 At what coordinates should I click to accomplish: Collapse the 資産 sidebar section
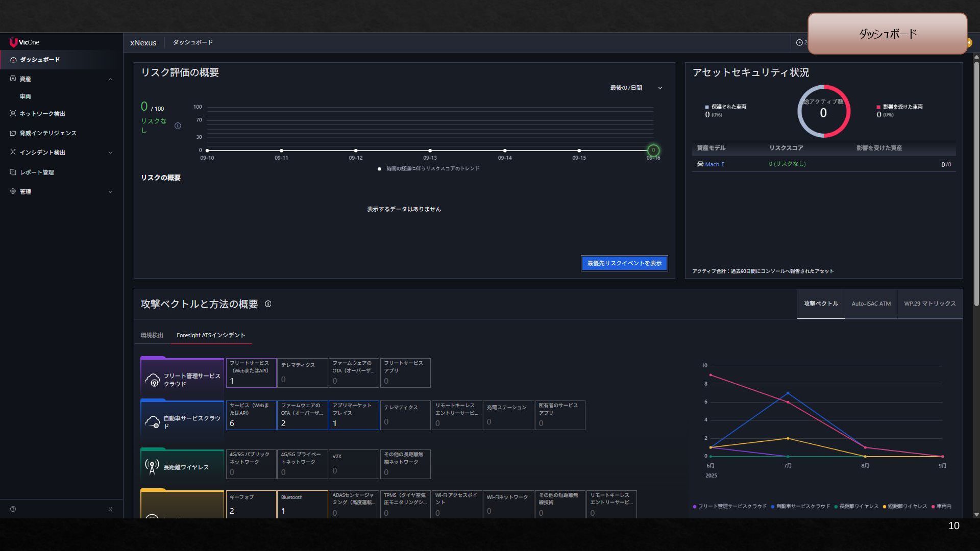[110, 79]
